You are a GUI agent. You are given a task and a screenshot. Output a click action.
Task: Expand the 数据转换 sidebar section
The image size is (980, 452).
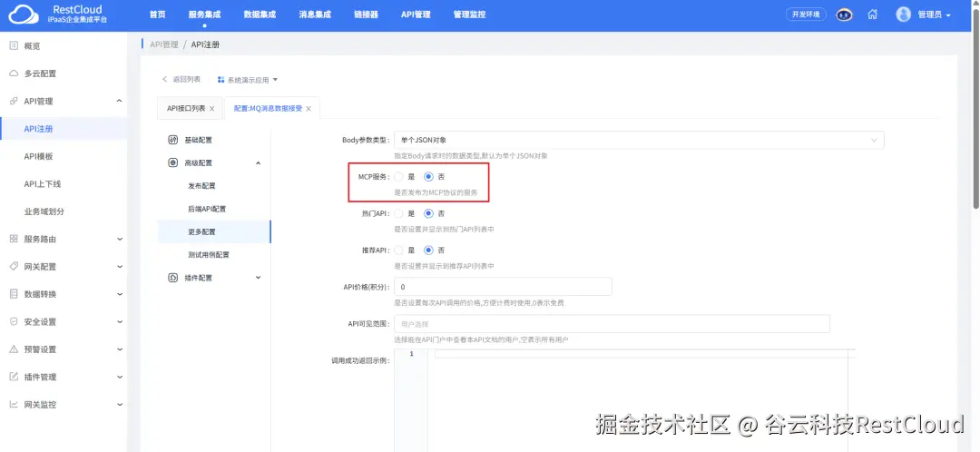point(120,294)
